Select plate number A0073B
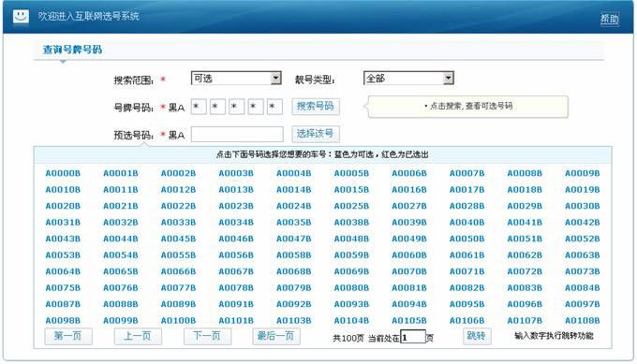 [582, 271]
